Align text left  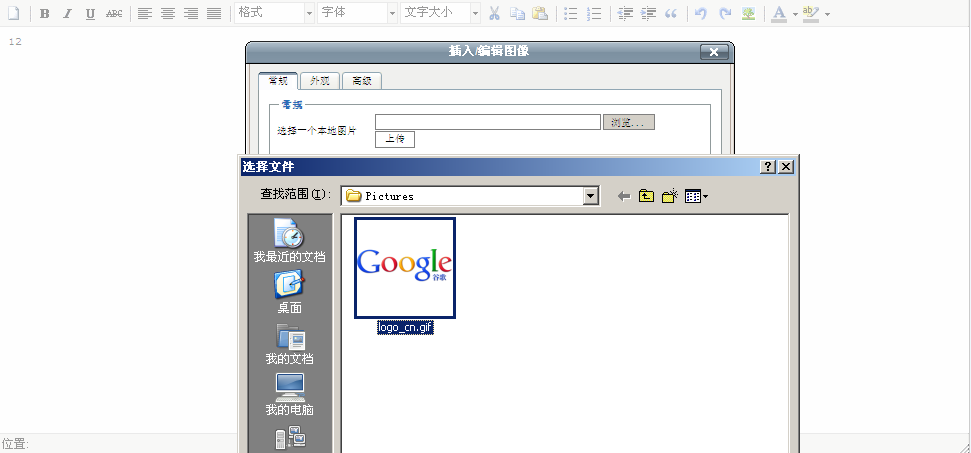[145, 13]
